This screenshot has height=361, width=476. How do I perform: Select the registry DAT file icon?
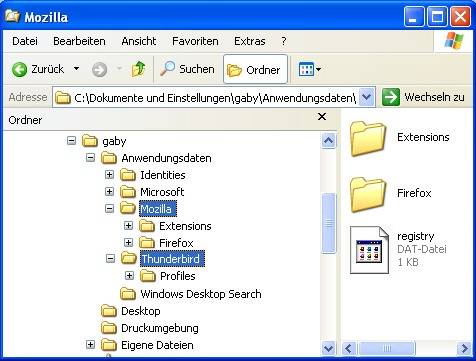(x=369, y=250)
